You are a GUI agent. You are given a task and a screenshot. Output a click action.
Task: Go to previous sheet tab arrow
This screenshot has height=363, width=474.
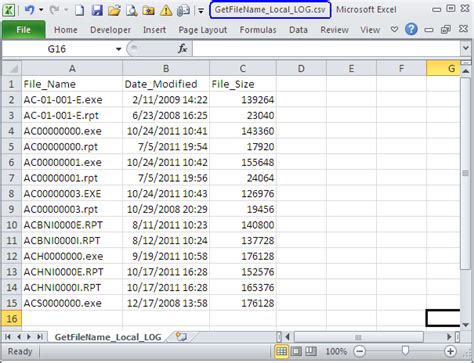coord(19,337)
